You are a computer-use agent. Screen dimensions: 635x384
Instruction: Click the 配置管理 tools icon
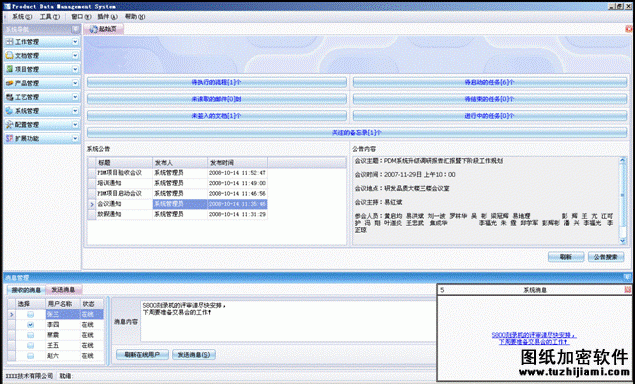click(x=10, y=125)
